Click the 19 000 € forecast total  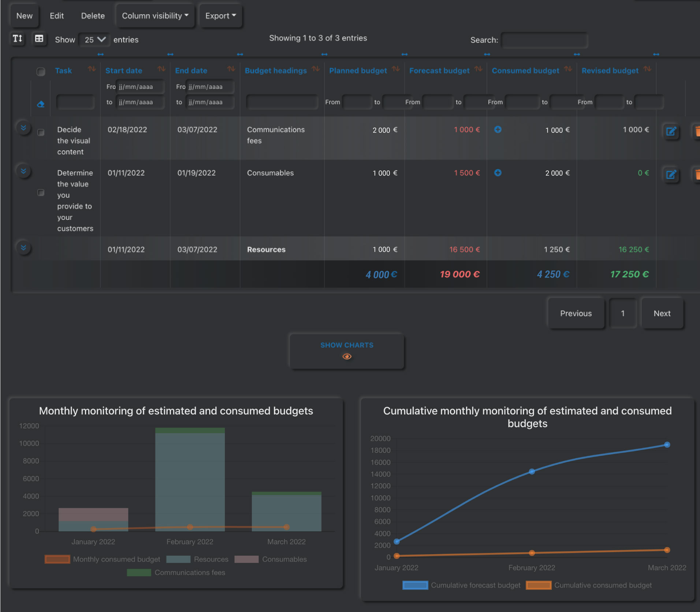click(459, 274)
